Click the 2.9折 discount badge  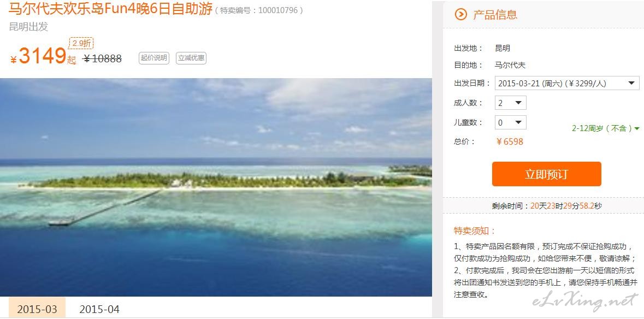tap(81, 43)
